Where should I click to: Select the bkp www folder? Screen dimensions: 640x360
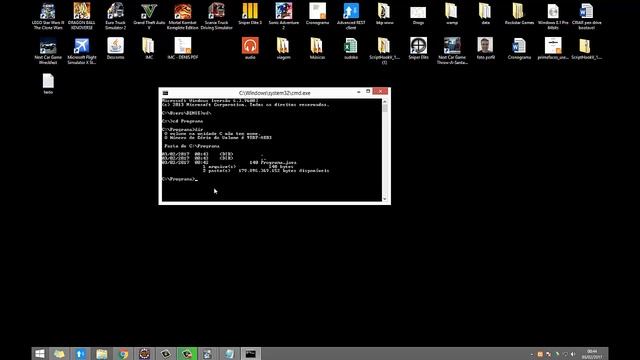click(384, 14)
